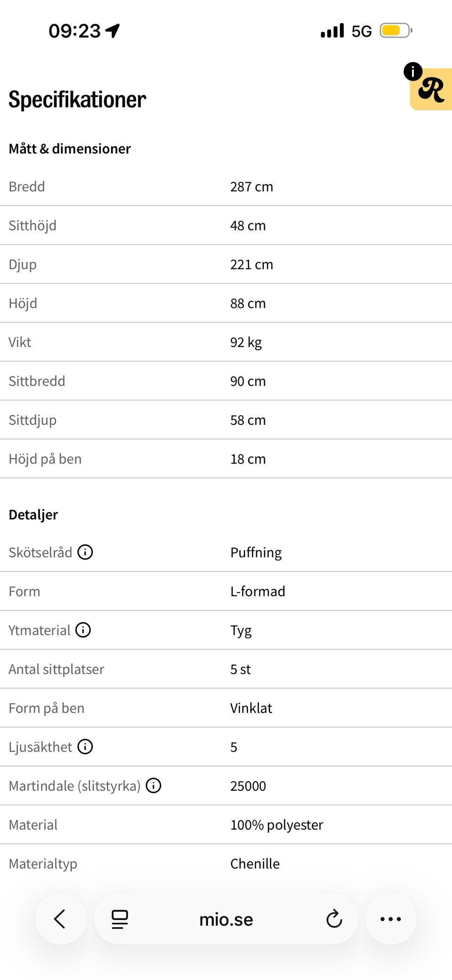
Task: Reload the mio.se page
Action: pyautogui.click(x=334, y=919)
